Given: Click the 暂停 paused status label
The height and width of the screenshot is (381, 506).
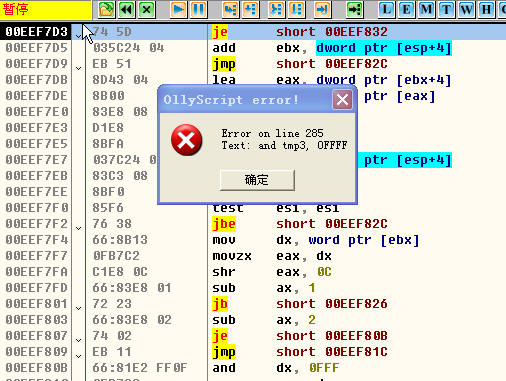Looking at the screenshot, I should point(15,9).
